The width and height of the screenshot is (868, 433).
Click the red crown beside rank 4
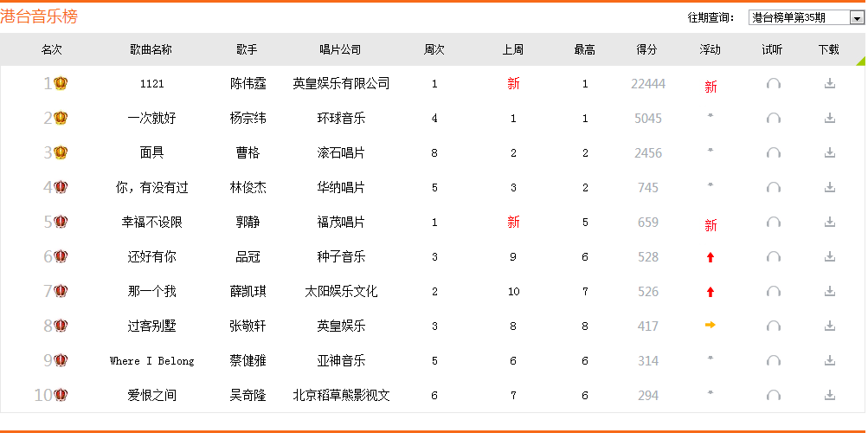click(x=61, y=187)
